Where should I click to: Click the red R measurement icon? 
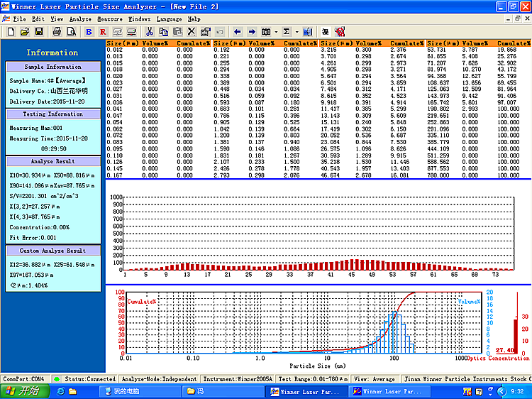(103, 32)
